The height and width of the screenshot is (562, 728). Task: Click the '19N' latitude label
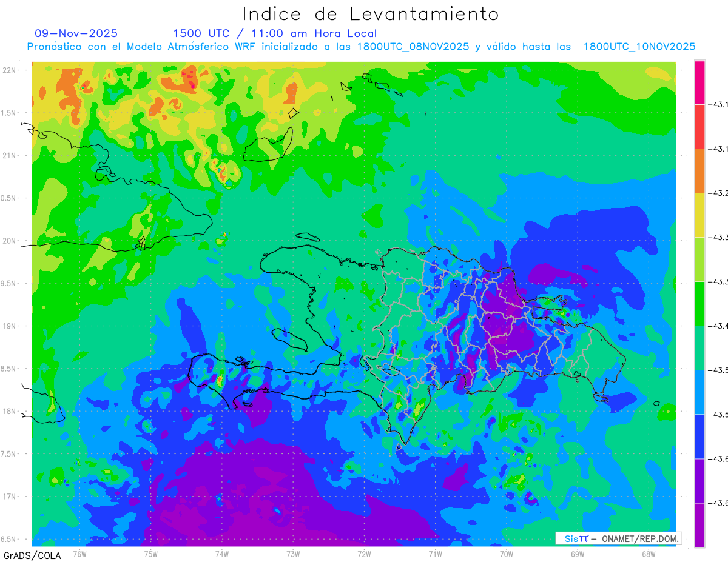9,326
